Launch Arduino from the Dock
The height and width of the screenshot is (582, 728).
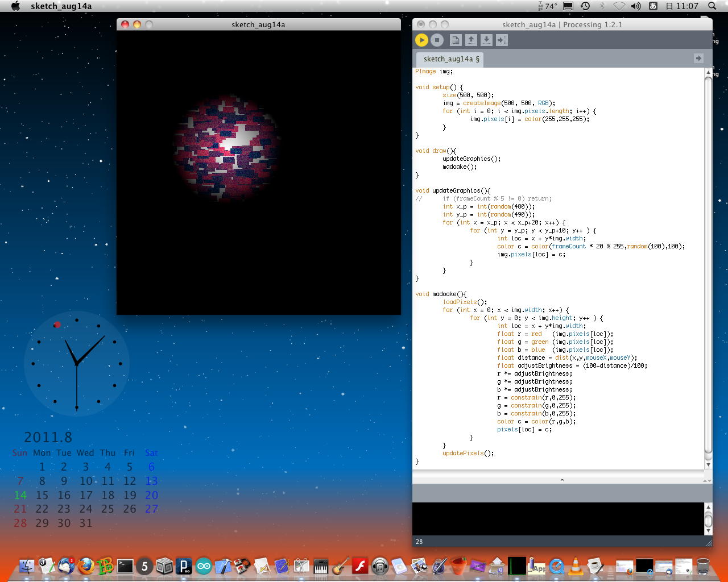coord(204,566)
